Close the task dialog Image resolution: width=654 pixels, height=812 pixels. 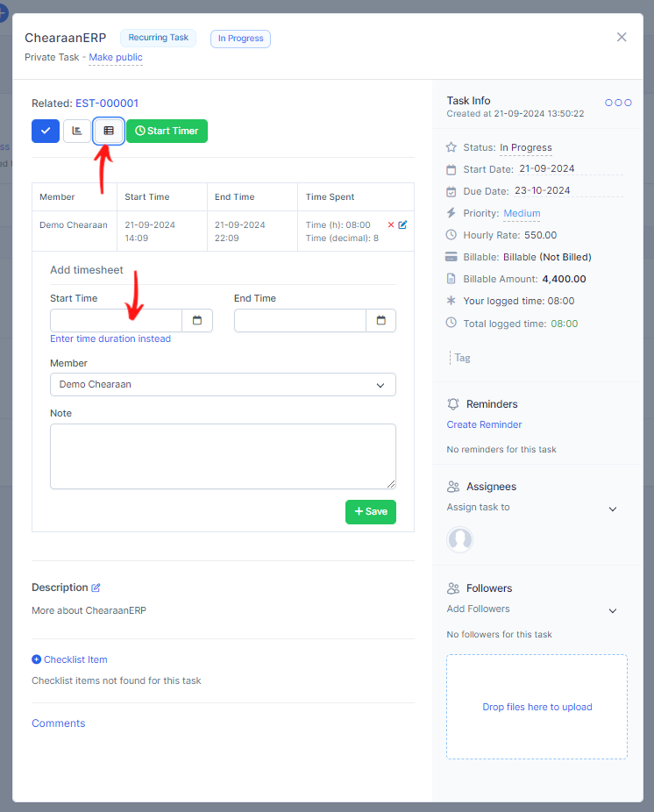click(x=622, y=37)
